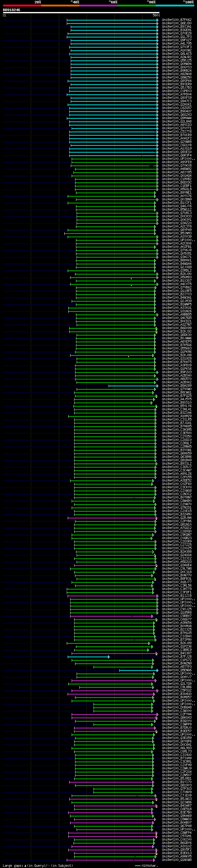The height and width of the screenshot is (868, 197).
Task: Open hit UniRef100_Q6EJD0
Action: [177, 23]
